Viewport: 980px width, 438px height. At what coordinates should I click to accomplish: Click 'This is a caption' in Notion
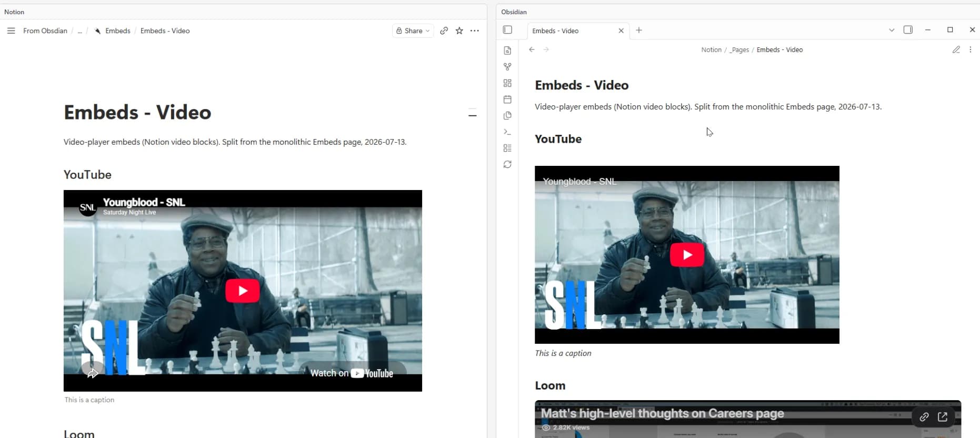tap(89, 400)
